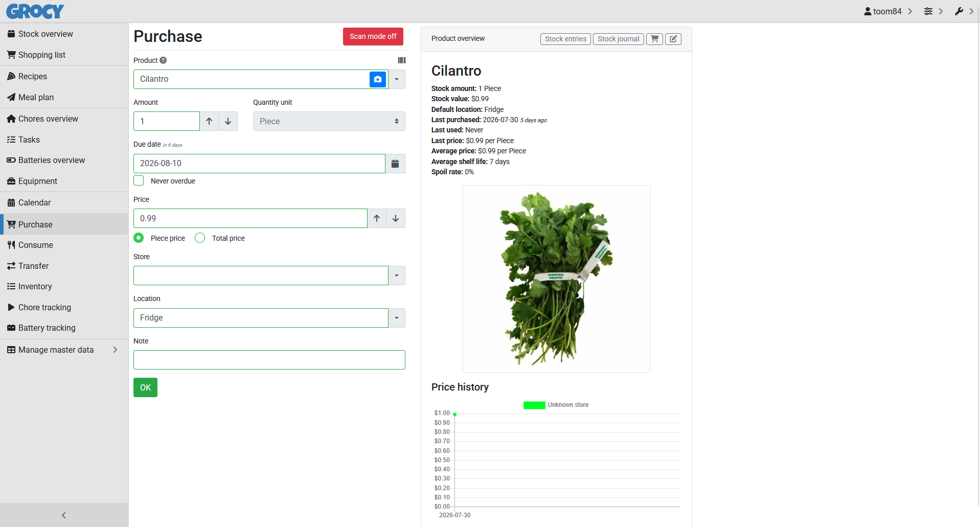Click the Due date text field

pos(259,164)
